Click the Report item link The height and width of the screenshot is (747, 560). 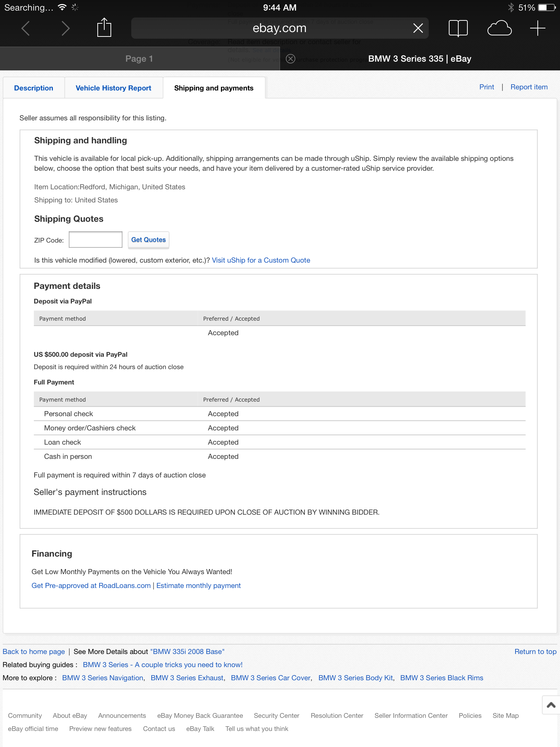tap(529, 87)
